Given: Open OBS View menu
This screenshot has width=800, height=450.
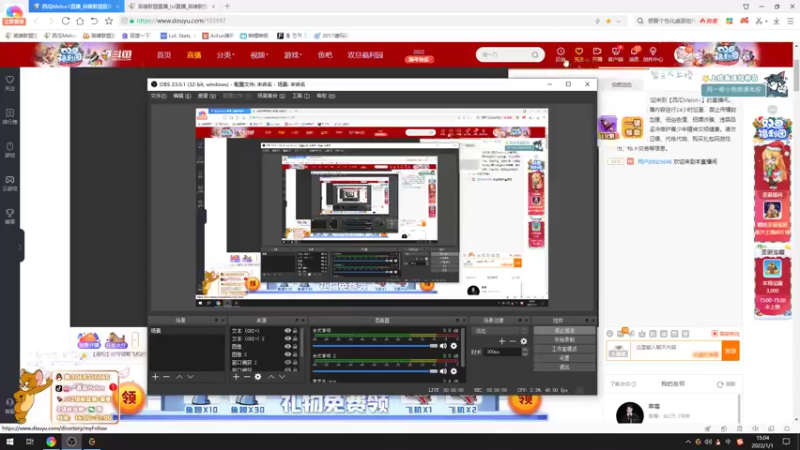Looking at the screenshot, I should pos(207,96).
